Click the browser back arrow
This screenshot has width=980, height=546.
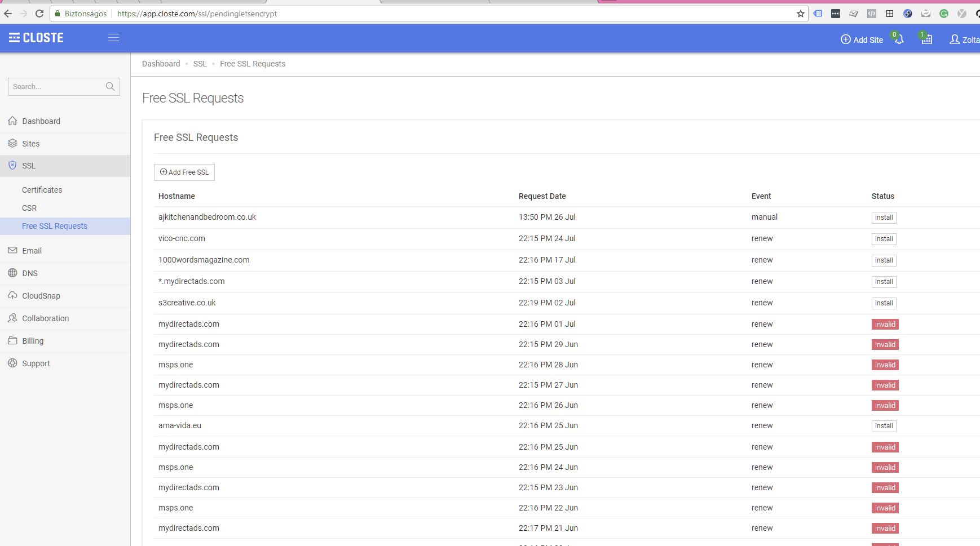click(x=8, y=14)
